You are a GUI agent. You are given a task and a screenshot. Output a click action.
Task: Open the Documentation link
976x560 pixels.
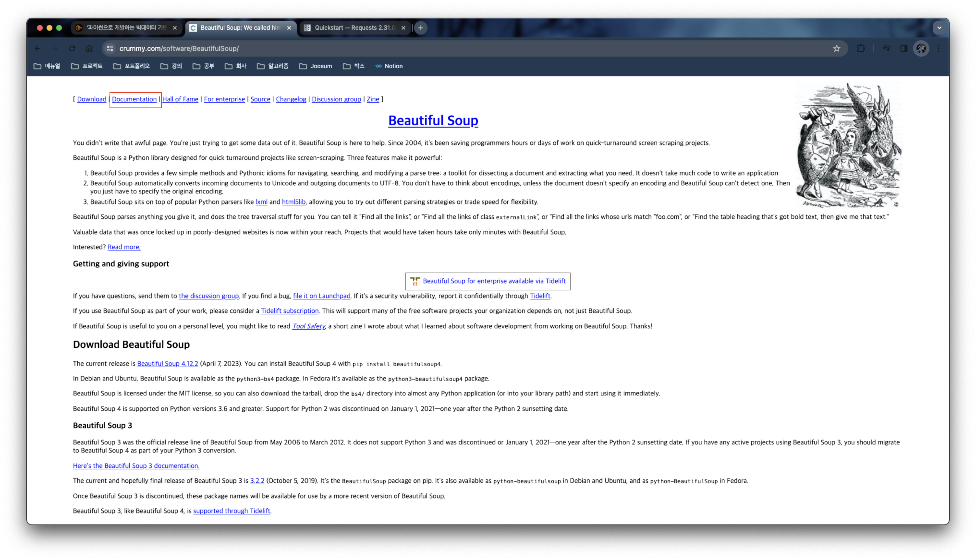pos(134,99)
